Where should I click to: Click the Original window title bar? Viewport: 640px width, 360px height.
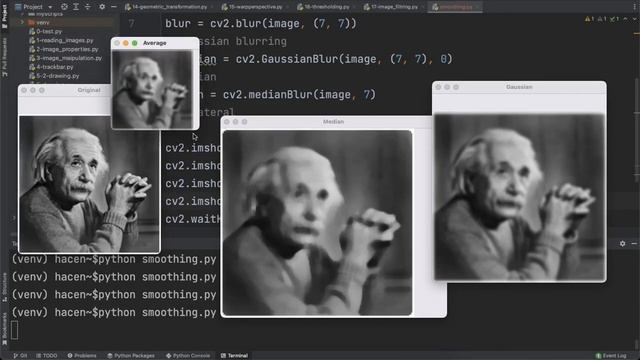click(x=64, y=90)
